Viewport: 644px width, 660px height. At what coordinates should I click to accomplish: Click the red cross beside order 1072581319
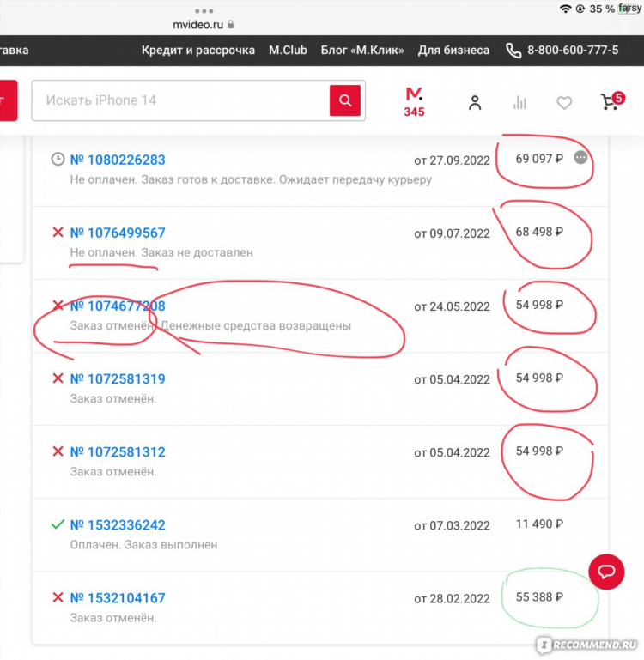58,378
